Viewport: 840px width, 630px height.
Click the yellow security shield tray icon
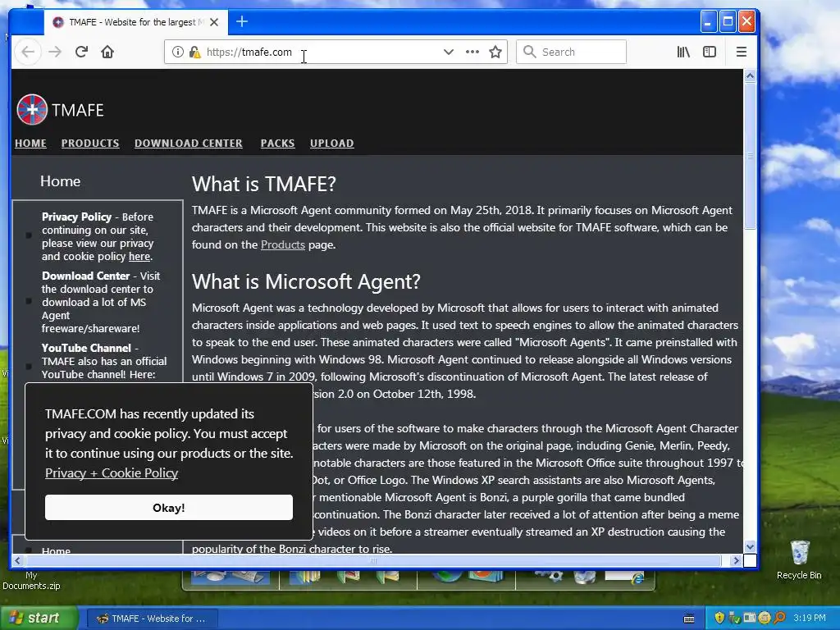coord(719,618)
